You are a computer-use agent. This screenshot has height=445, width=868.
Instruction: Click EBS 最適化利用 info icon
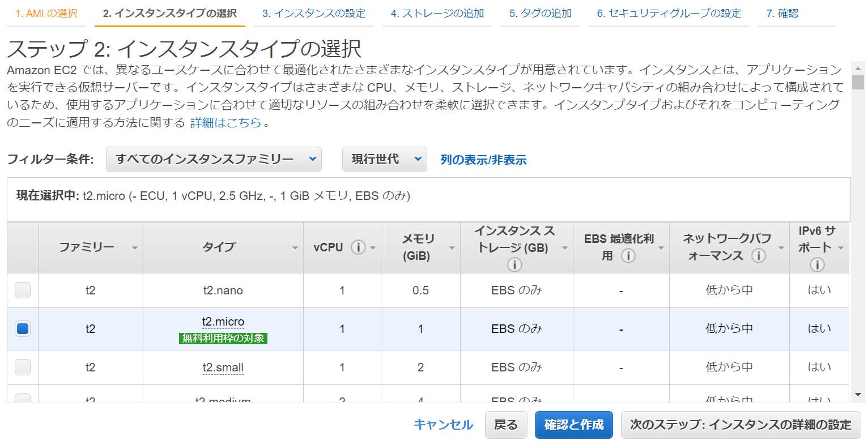pyautogui.click(x=628, y=256)
